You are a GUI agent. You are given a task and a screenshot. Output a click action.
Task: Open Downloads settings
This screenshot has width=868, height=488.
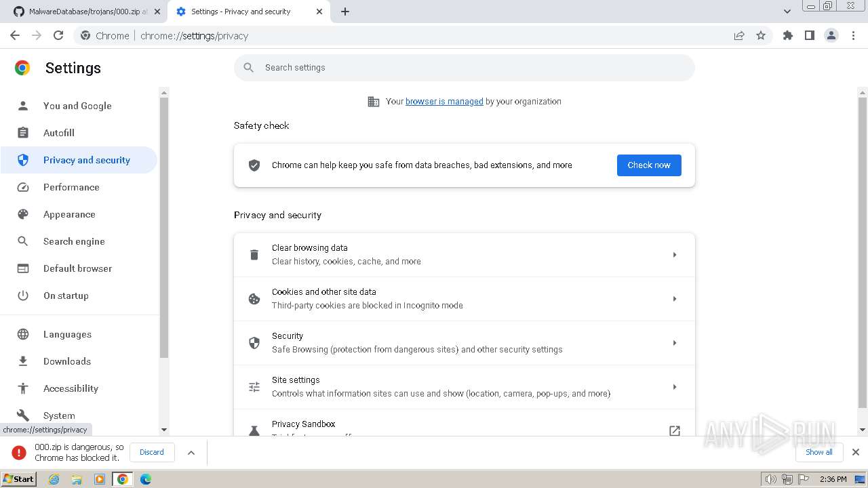click(x=79, y=361)
